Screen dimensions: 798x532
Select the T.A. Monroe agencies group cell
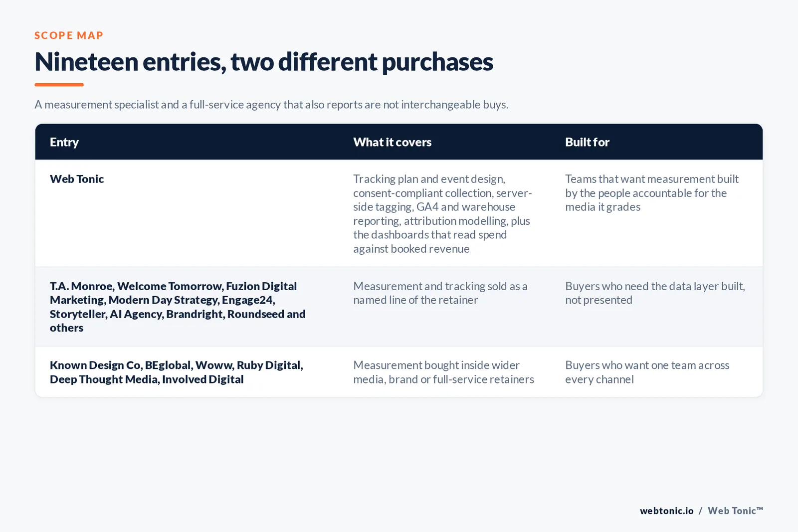point(178,307)
